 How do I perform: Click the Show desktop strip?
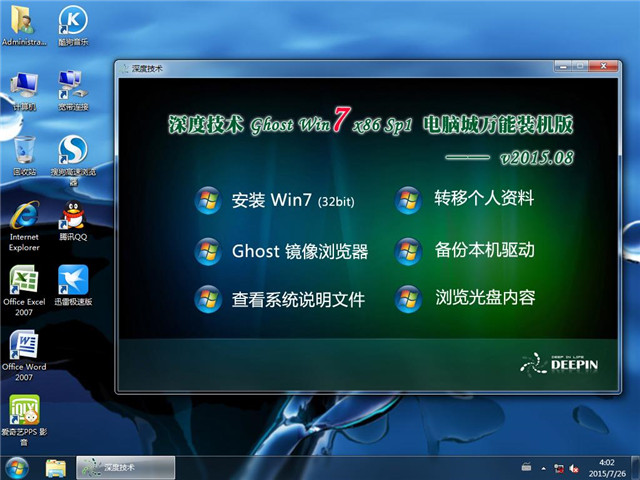(x=636, y=468)
